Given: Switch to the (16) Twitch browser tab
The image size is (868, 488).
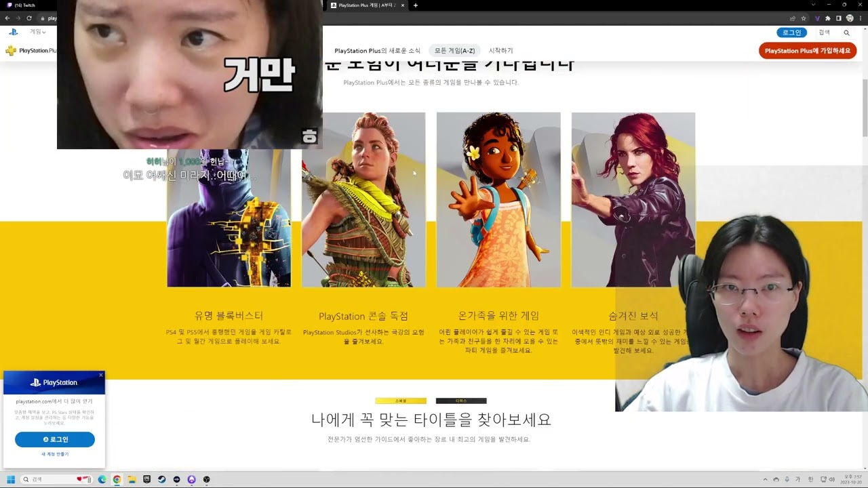Looking at the screenshot, I should (27, 5).
